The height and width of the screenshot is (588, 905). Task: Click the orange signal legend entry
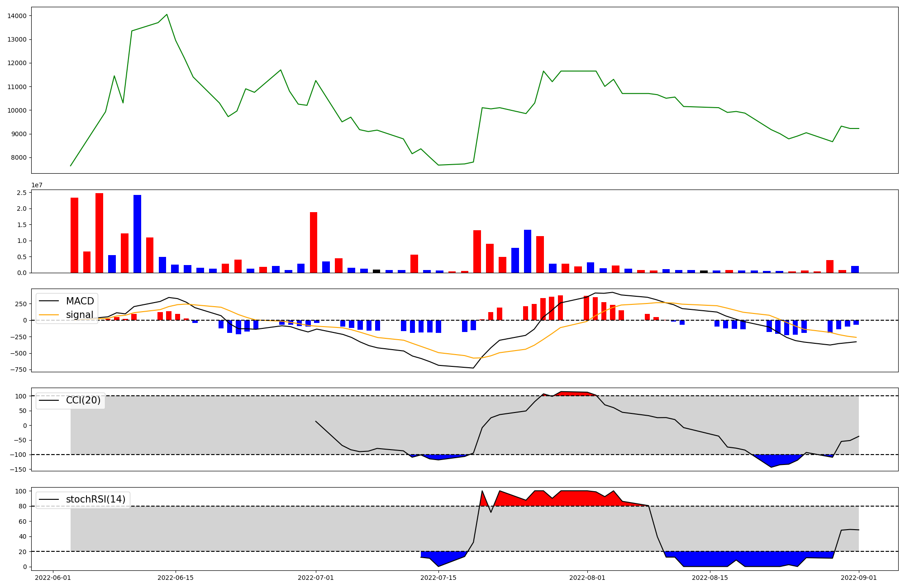pos(79,315)
